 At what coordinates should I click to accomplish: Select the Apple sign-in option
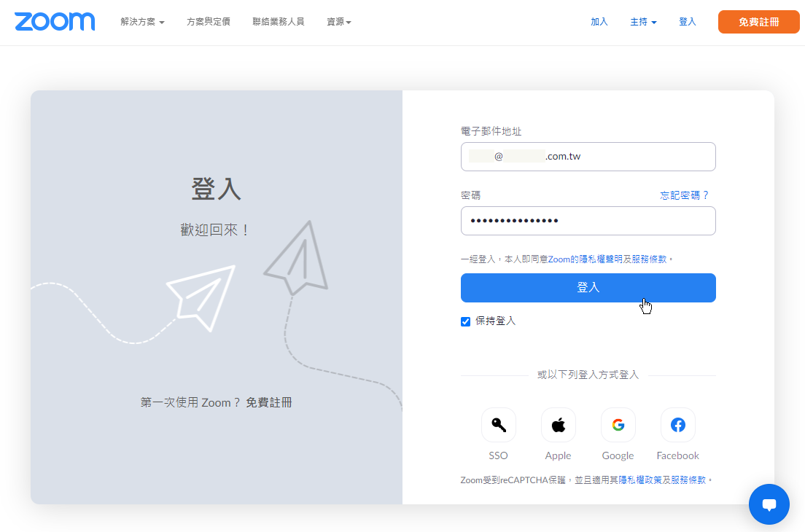pos(558,425)
